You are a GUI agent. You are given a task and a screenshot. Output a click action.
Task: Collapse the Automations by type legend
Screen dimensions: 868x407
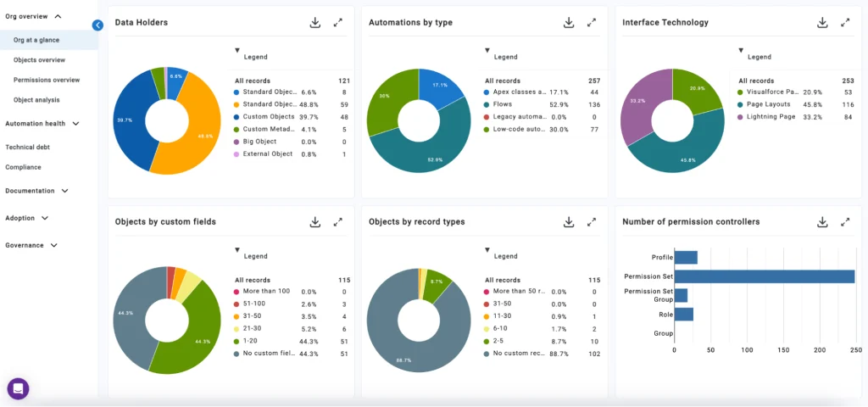[x=487, y=50]
